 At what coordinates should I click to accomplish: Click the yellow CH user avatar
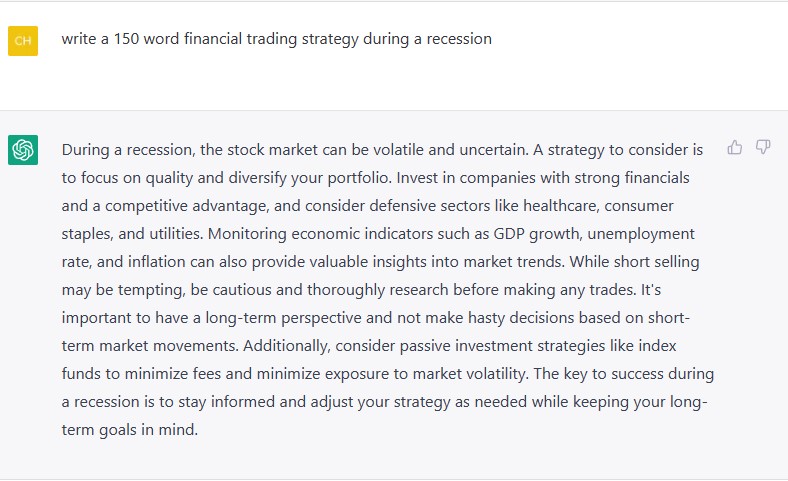coord(23,41)
